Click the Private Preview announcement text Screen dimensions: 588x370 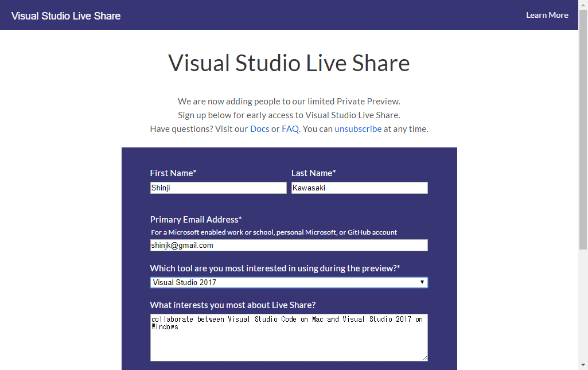(289, 101)
